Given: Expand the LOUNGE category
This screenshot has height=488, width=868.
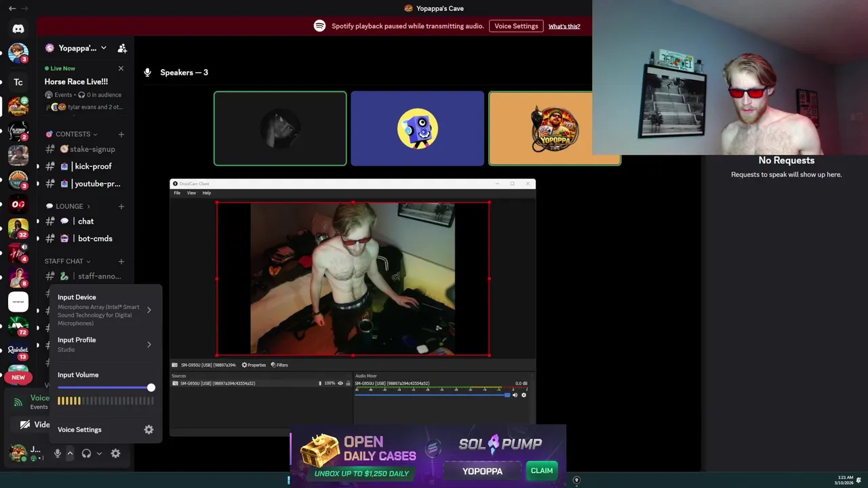Looking at the screenshot, I should pos(88,206).
